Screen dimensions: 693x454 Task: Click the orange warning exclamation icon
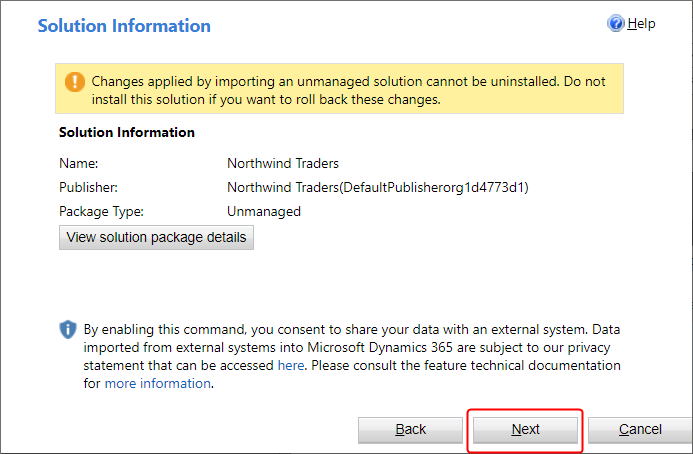[75, 82]
